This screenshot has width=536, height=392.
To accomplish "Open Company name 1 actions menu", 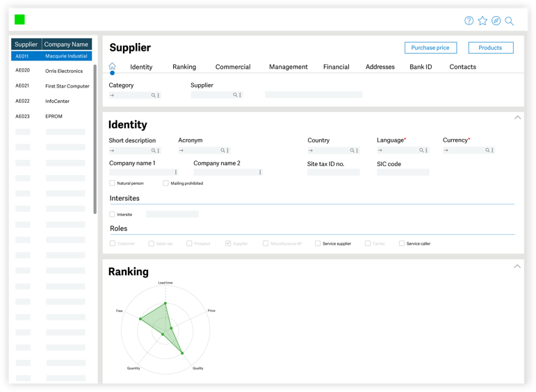I will [x=176, y=172].
